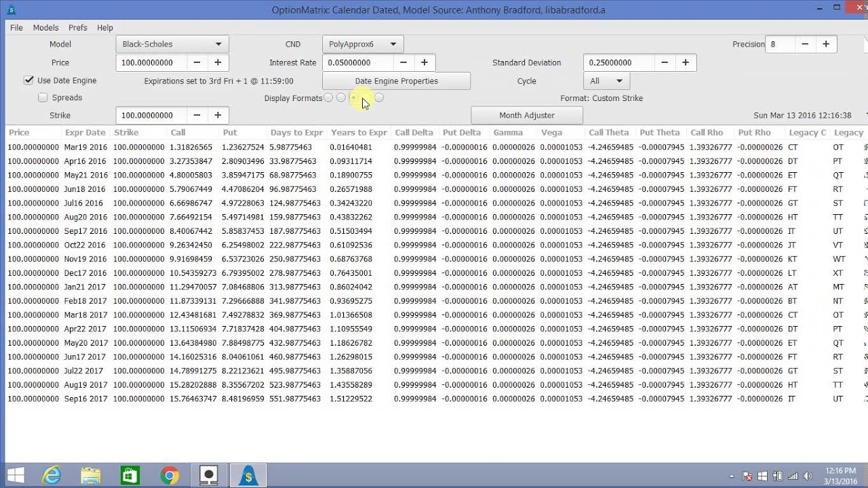Screen dimensions: 868x488
Task: Increase the Price value with plus button
Action: [x=218, y=62]
